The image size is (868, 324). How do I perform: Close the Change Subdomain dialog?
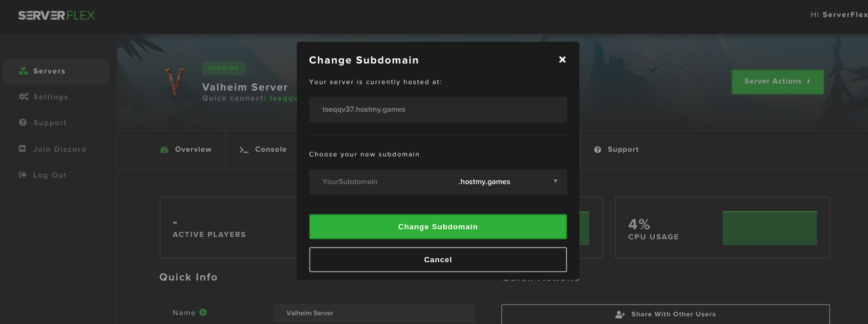[x=562, y=59]
